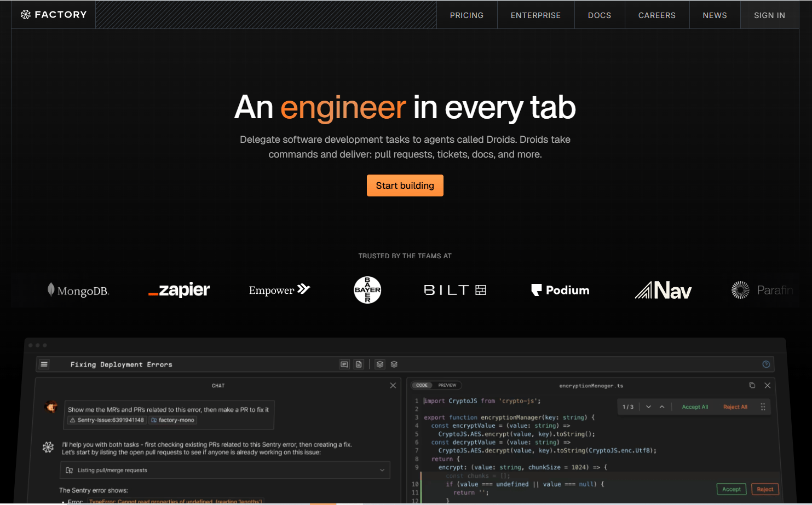
Task: Open the help question mark icon
Action: pos(766,364)
